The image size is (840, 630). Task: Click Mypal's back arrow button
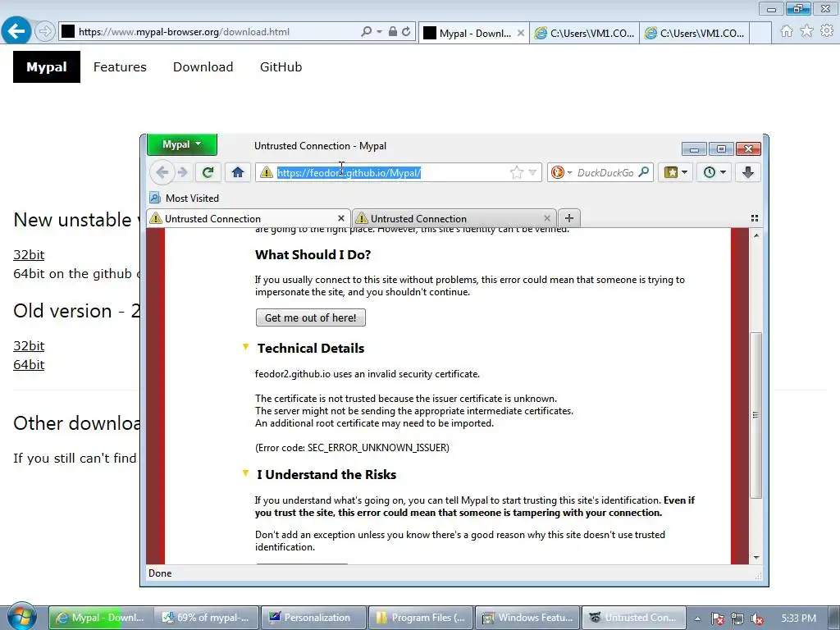(x=162, y=172)
